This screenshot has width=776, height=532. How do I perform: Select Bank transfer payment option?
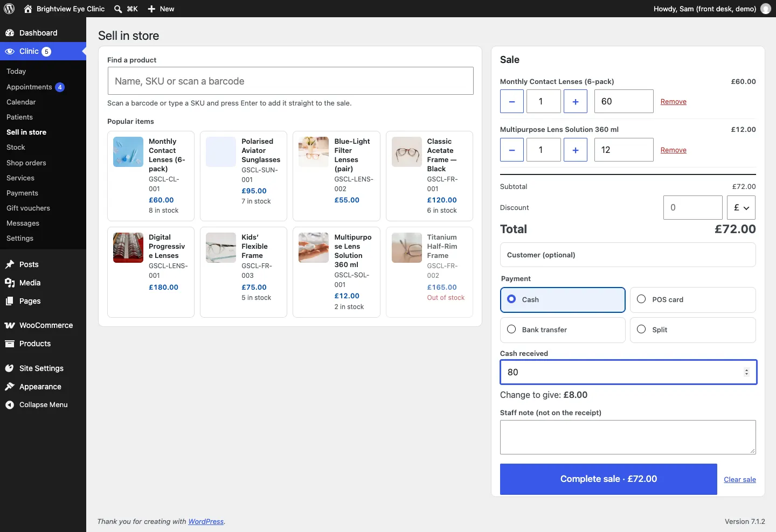[563, 330]
